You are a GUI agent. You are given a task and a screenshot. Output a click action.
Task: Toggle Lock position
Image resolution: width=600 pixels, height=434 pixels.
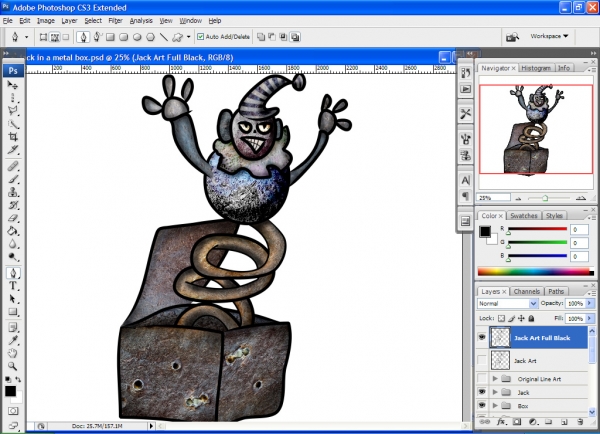click(x=521, y=318)
